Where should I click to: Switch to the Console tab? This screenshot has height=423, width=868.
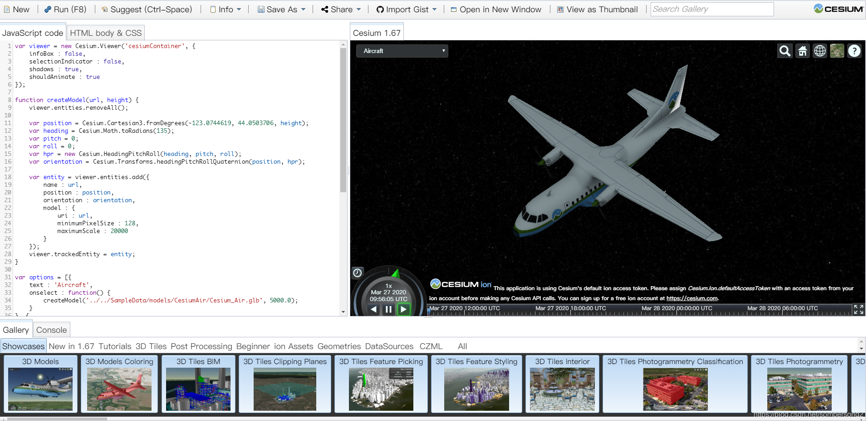pos(51,330)
